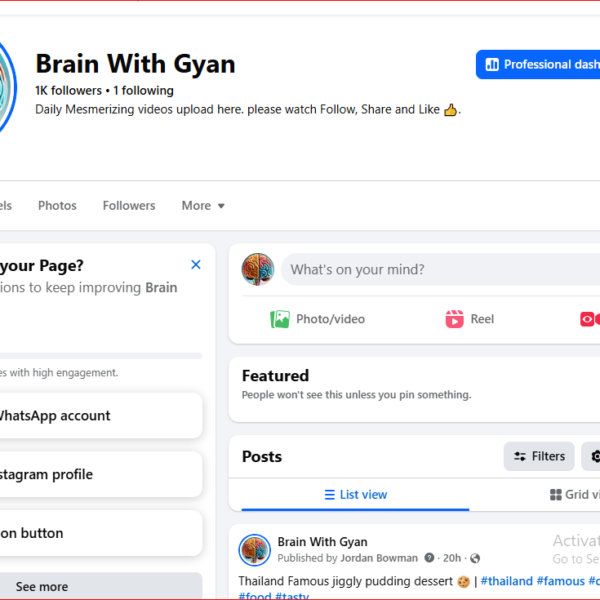
Task: Select the action button suggestion card
Action: pyautogui.click(x=101, y=533)
